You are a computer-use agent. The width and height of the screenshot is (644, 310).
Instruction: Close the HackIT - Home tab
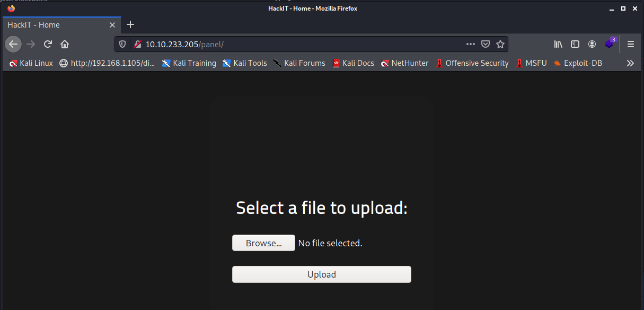[112, 25]
